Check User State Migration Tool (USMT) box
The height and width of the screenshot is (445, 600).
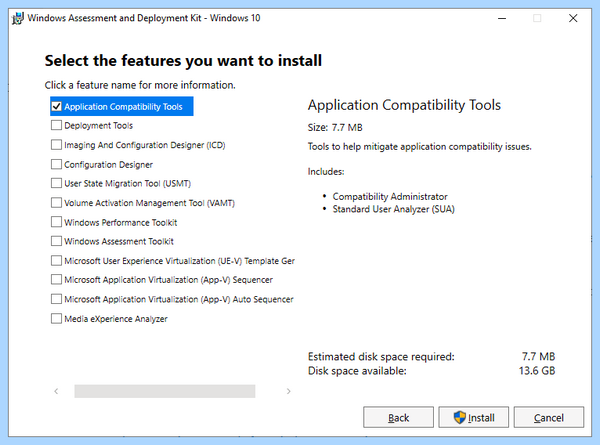pyautogui.click(x=56, y=183)
